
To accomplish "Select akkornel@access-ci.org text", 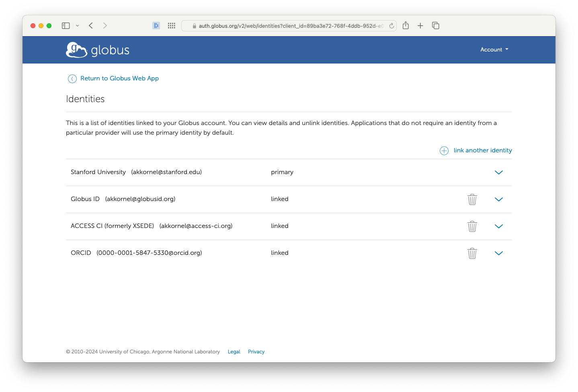I will click(196, 226).
